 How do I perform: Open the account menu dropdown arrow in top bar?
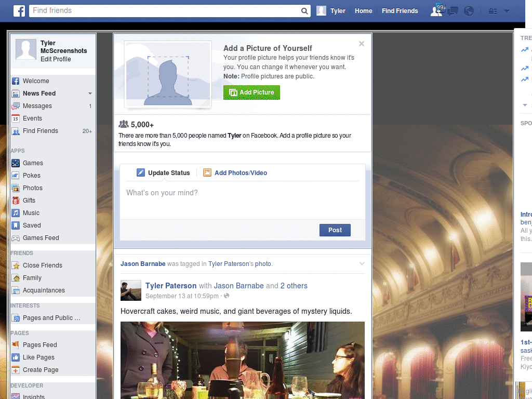507,11
